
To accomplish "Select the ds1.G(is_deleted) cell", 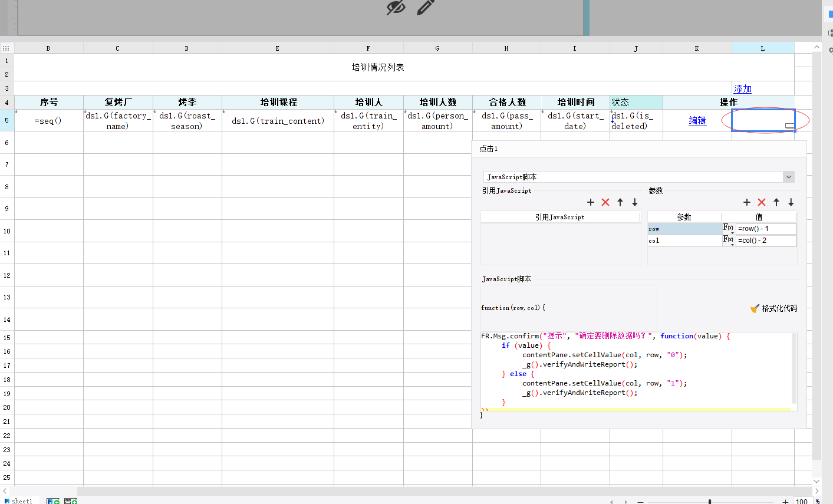I will [x=636, y=121].
